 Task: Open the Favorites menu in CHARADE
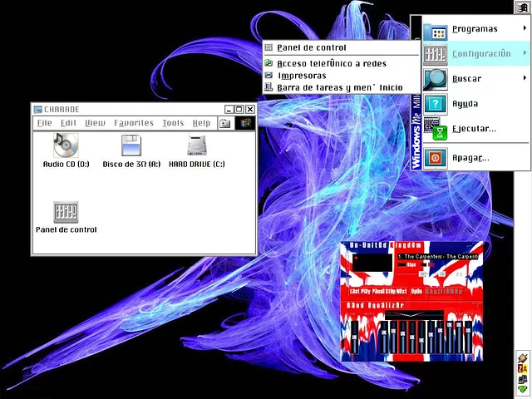[134, 123]
